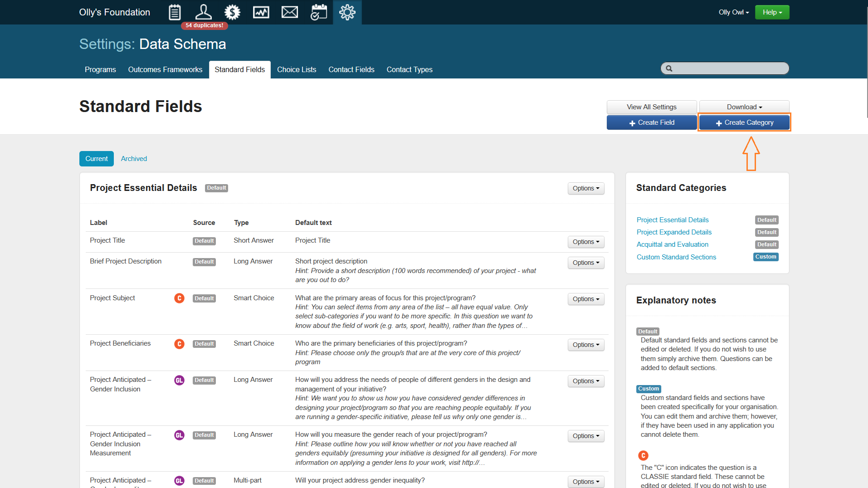Click the envelope mail icon

289,12
